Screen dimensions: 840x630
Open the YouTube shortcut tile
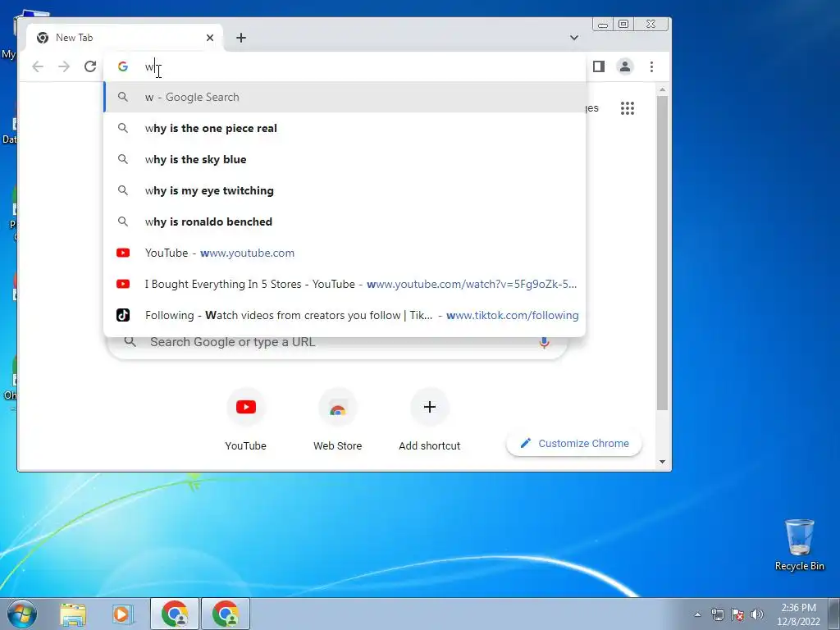coord(246,421)
